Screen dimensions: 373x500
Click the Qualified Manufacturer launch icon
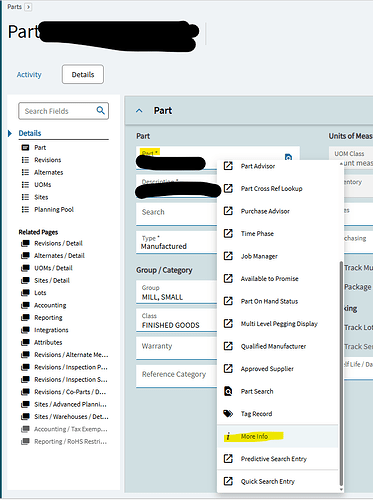tap(228, 346)
